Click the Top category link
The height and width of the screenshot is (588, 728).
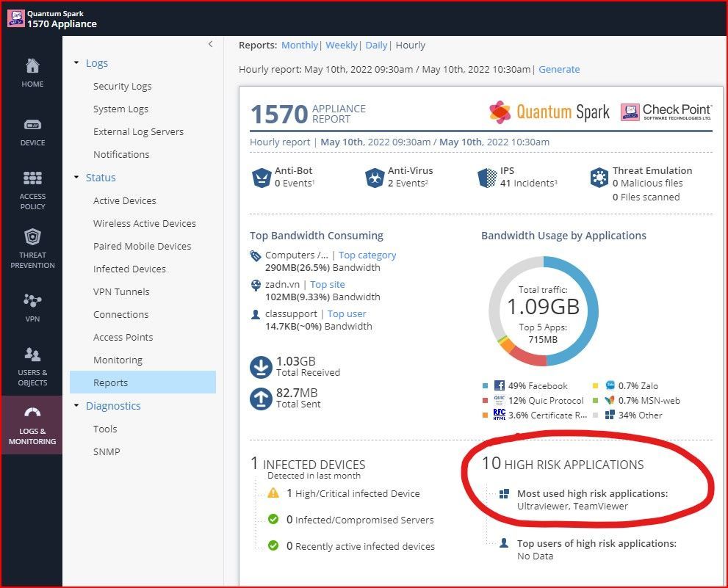(x=367, y=255)
